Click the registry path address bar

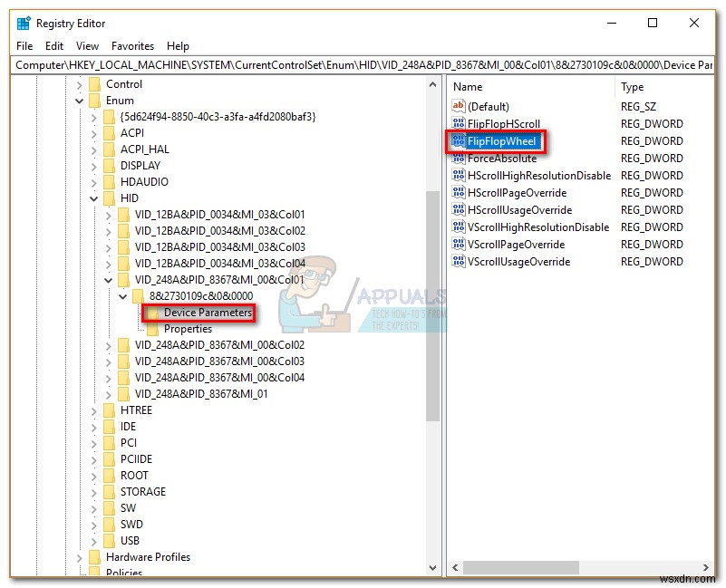(363, 65)
